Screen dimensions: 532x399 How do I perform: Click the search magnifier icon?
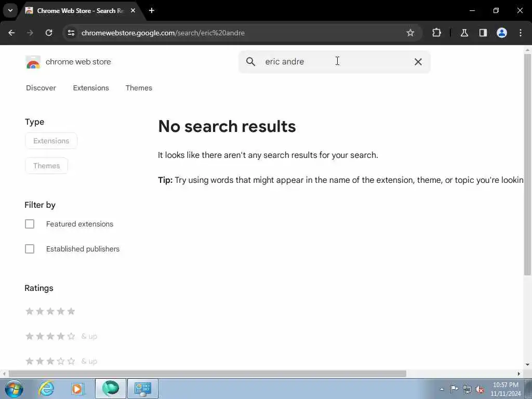[250, 62]
